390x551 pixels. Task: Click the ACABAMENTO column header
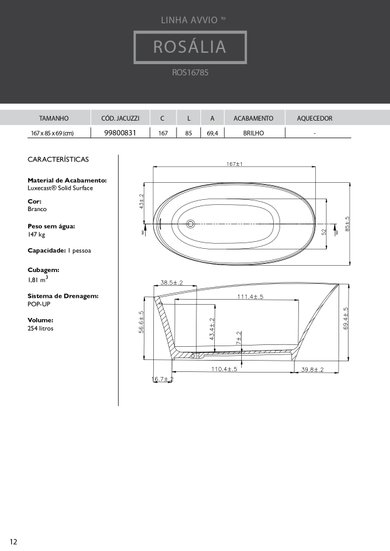253,118
